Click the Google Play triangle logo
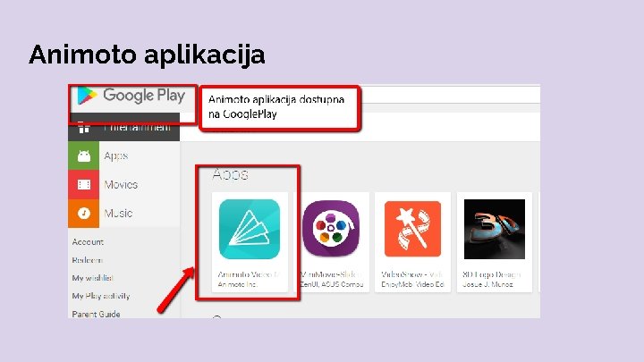 pos(87,96)
